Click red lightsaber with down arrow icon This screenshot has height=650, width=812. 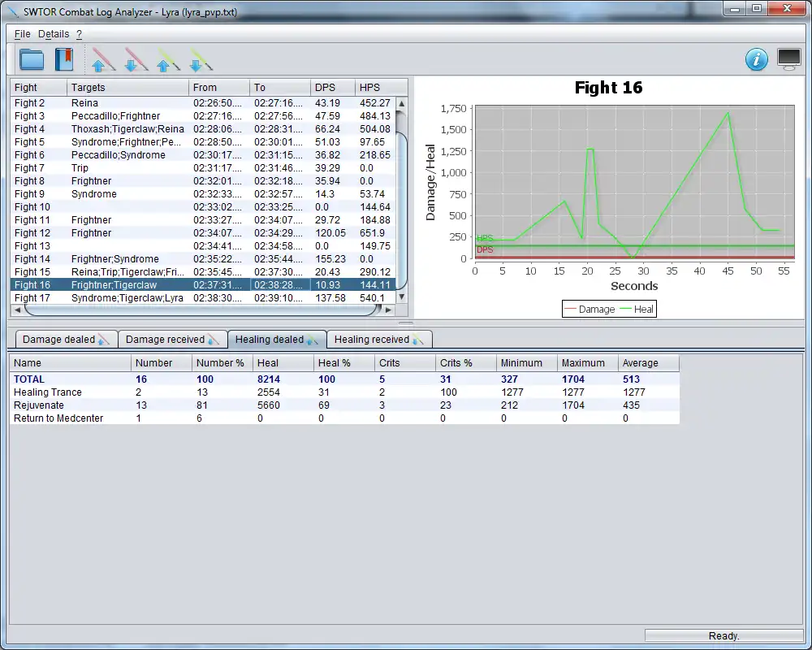(136, 60)
